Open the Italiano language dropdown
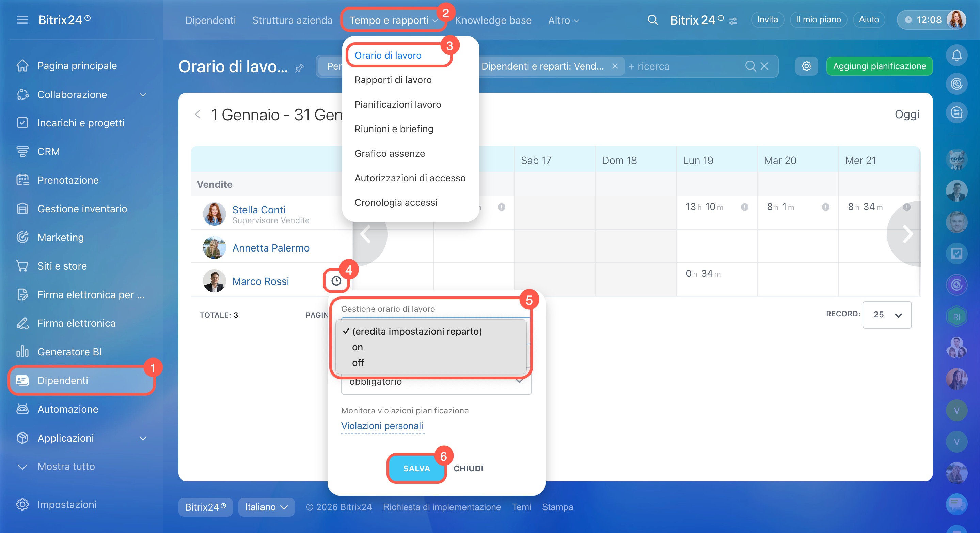 point(266,507)
